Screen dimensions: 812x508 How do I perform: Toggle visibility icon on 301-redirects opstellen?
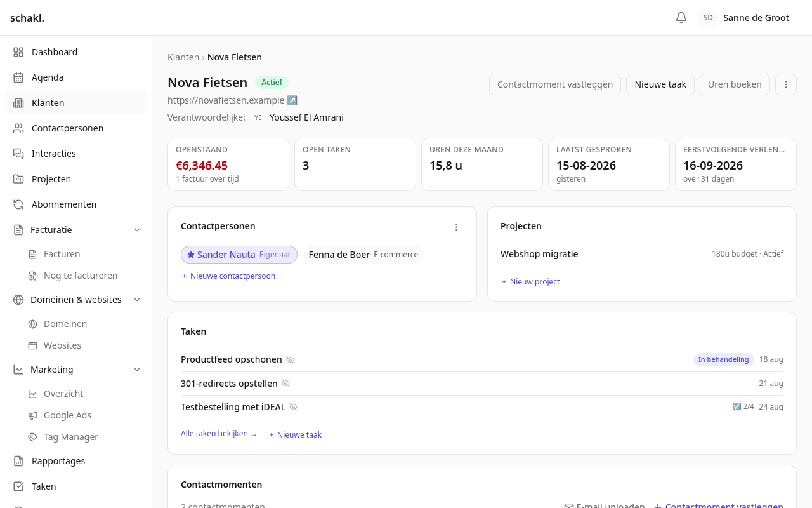pos(286,384)
